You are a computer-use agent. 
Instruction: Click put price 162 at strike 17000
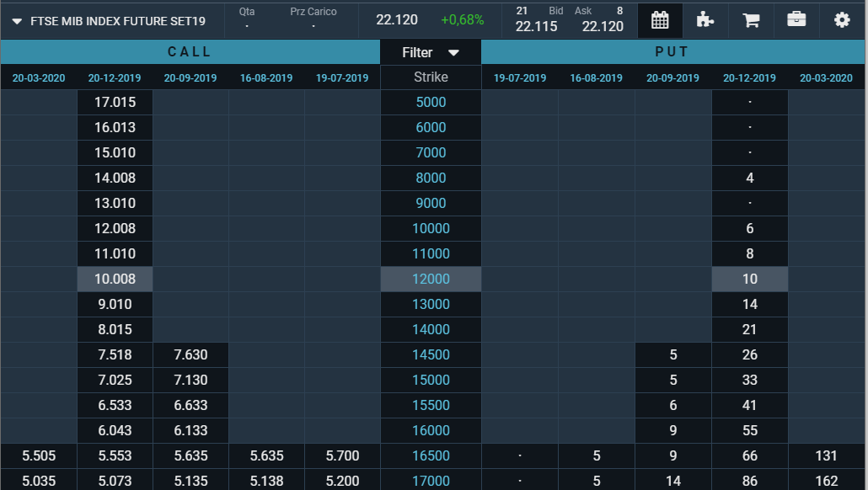(x=826, y=481)
